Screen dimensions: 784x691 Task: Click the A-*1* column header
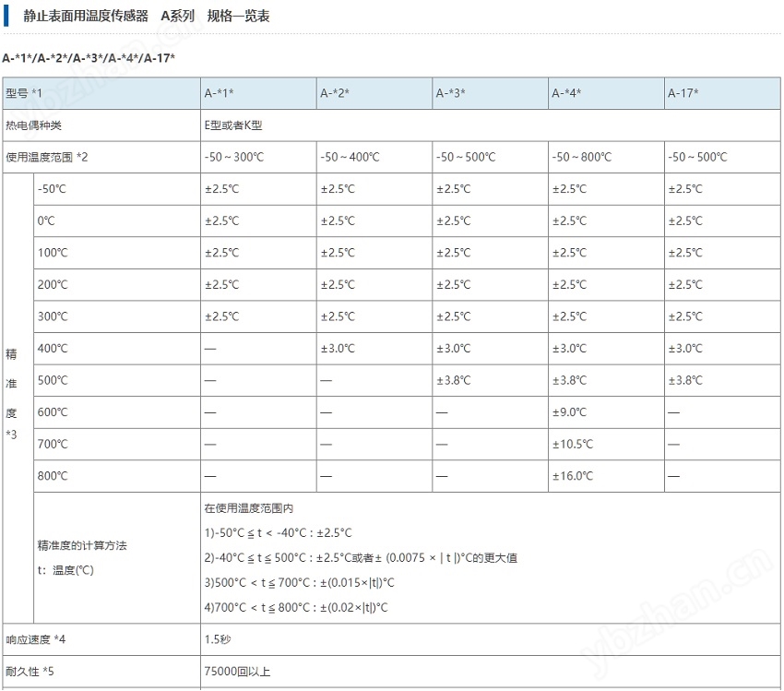click(x=258, y=93)
